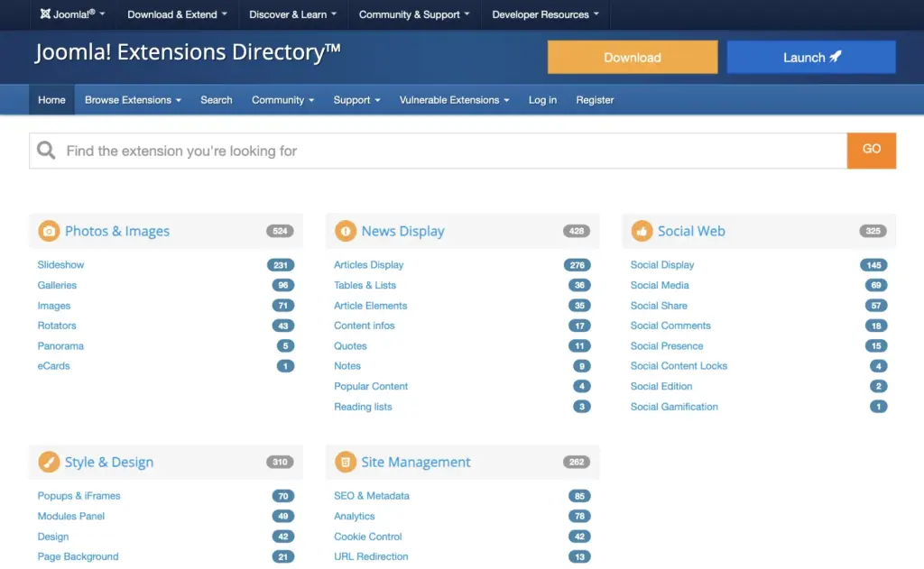Open Social Share subcategory
Viewport: 924px width, 569px height.
tap(659, 306)
